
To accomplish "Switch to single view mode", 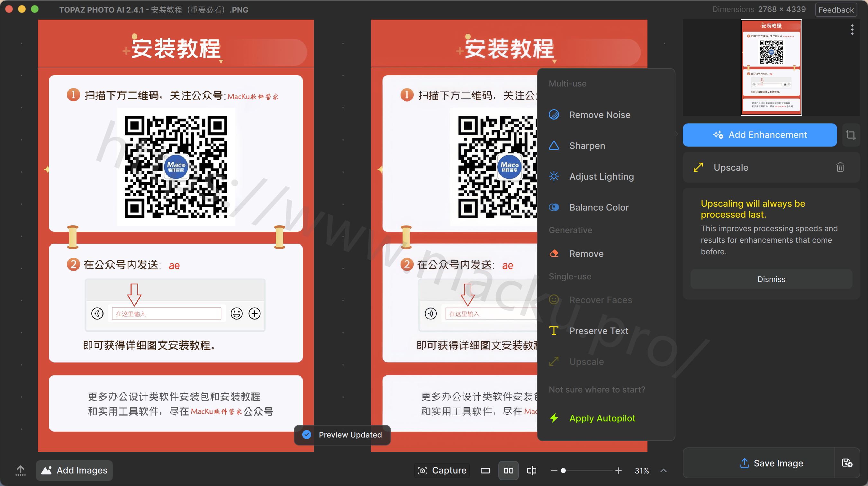I will pos(485,470).
